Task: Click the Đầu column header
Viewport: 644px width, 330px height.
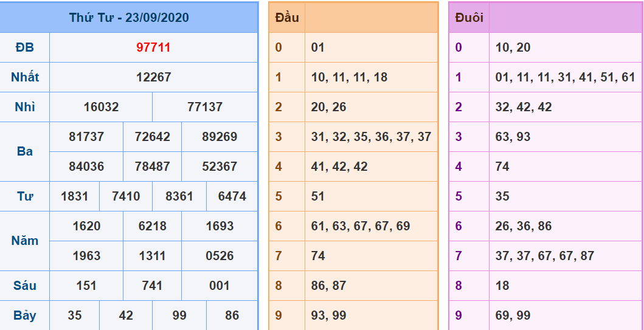Action: 287,18
